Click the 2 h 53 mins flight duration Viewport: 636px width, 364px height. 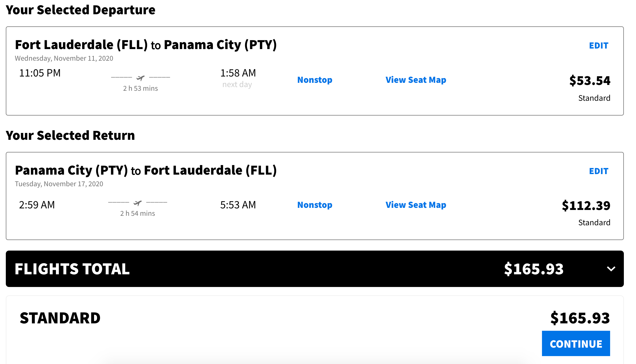(140, 88)
